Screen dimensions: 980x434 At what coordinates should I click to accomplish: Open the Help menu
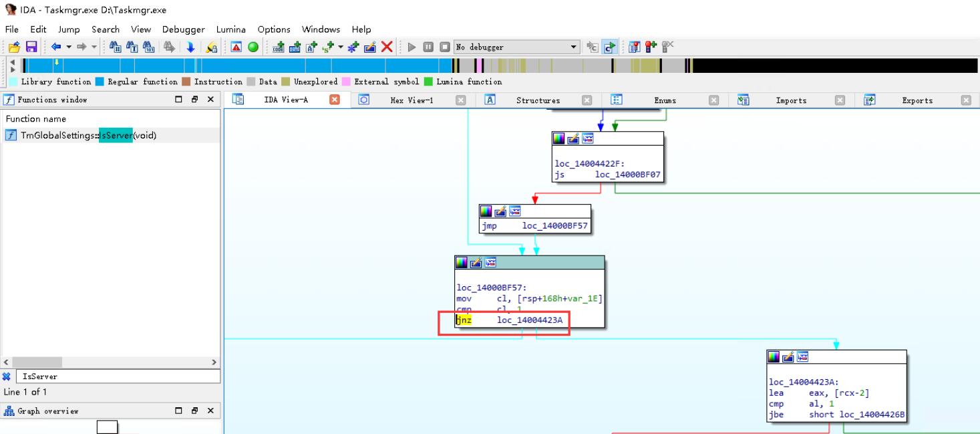click(361, 29)
